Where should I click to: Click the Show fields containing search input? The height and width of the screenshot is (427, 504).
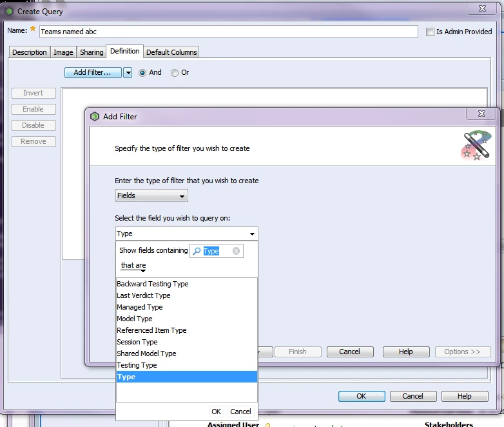point(217,251)
